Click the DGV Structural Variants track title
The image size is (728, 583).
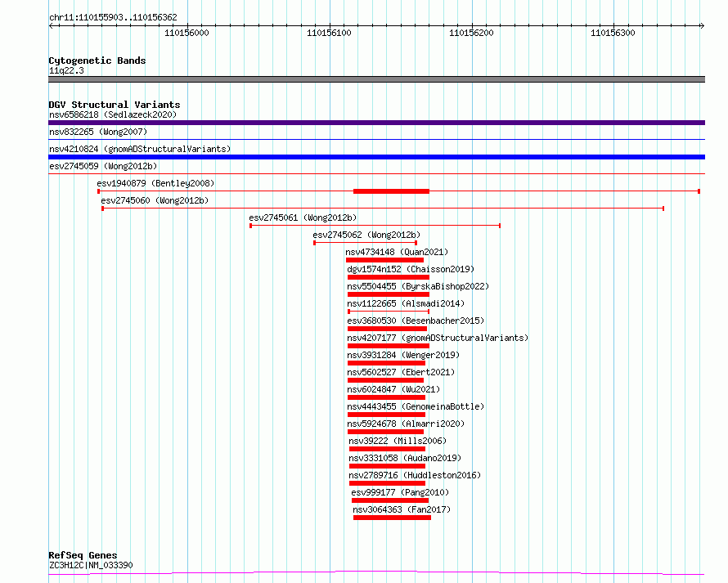[x=115, y=105]
